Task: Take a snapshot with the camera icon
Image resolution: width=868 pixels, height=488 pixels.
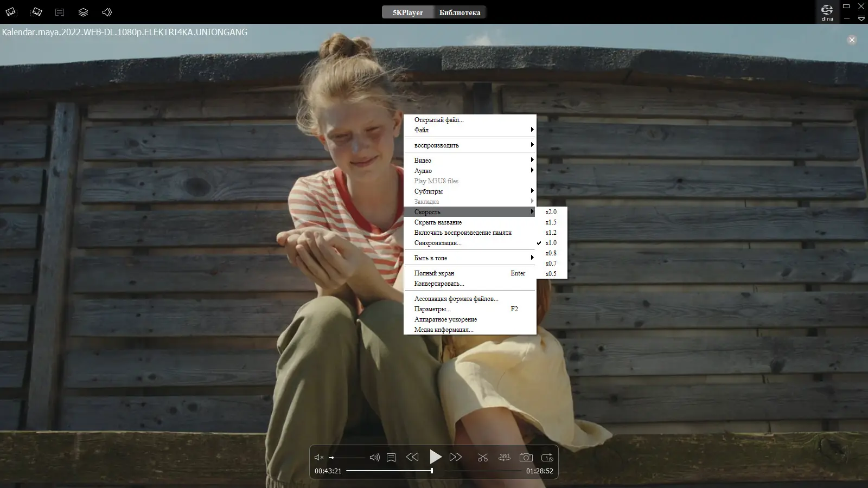Action: point(526,458)
